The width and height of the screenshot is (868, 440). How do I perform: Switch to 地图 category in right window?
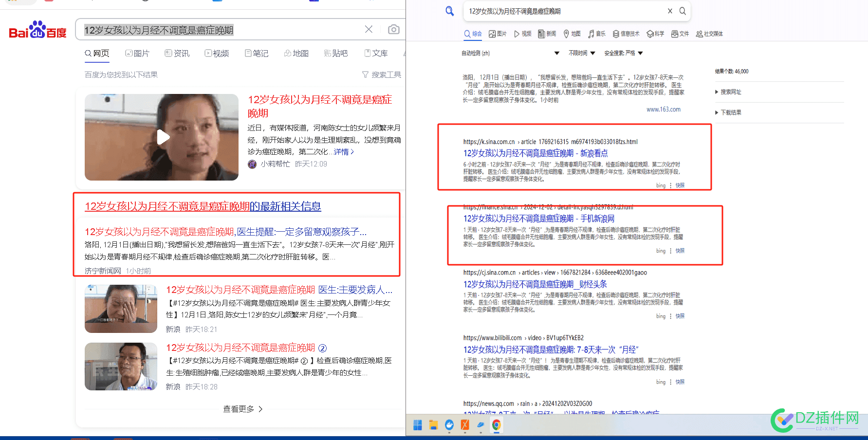(x=572, y=34)
